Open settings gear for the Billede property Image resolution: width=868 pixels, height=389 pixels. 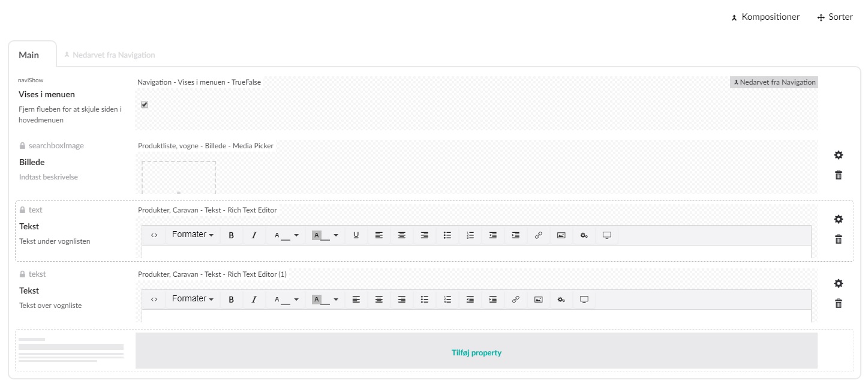click(838, 155)
